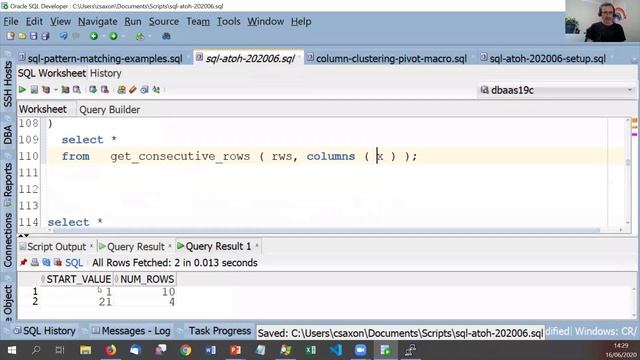Viewport: 640px width, 360px height.
Task: Click the red pin icon in Query Result
Action: 23,262
